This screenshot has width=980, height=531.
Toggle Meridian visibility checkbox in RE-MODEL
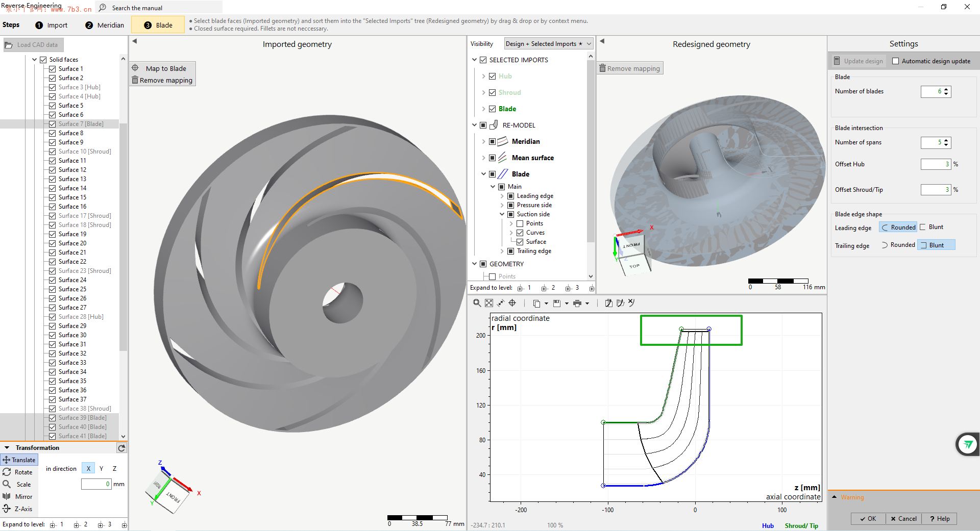[493, 142]
